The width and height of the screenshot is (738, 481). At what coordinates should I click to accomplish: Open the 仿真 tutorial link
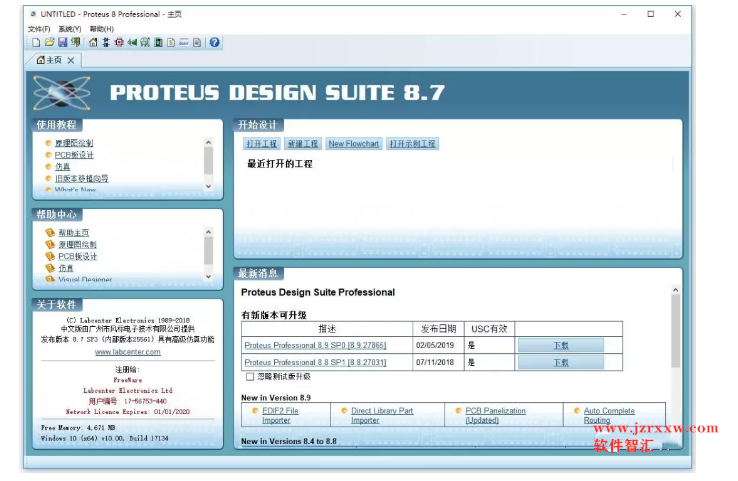pos(62,167)
